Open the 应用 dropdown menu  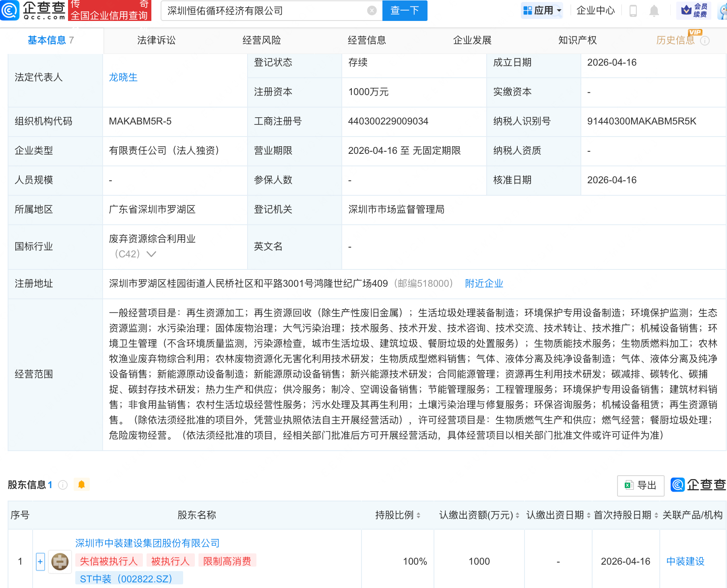coord(542,10)
